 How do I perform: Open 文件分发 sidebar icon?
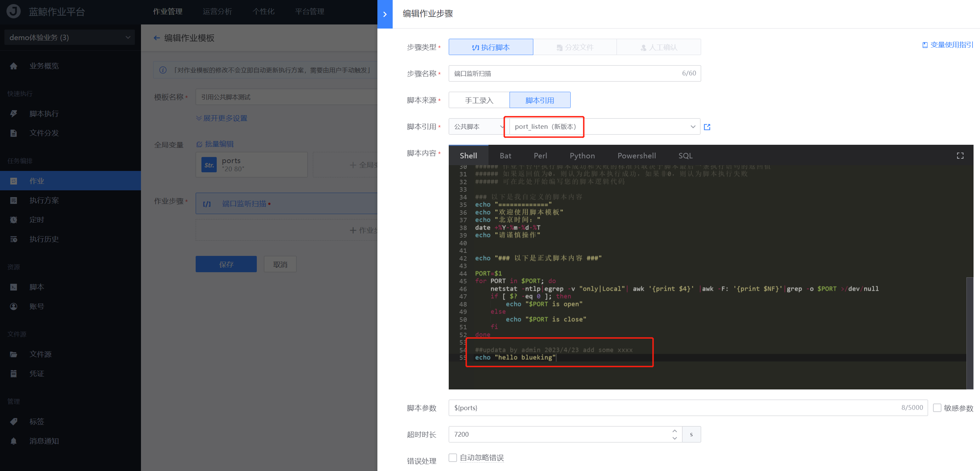click(x=14, y=133)
